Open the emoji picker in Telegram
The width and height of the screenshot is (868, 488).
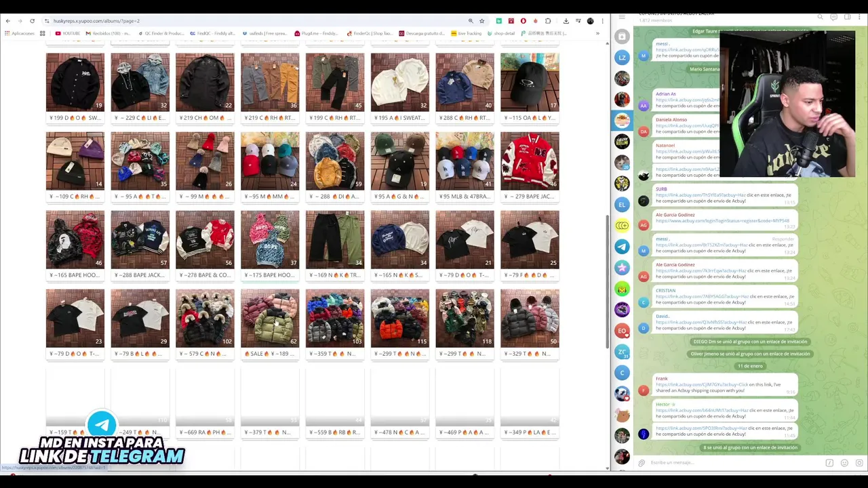click(844, 463)
